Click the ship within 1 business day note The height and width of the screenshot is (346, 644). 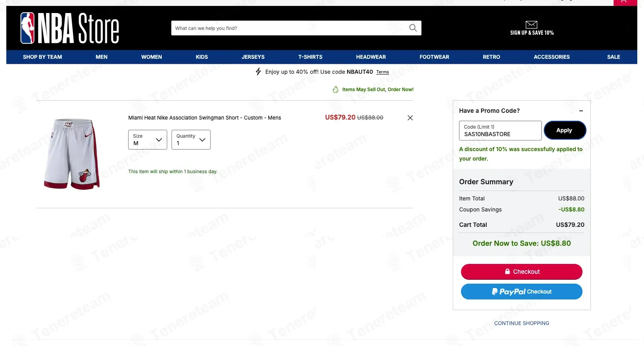coord(173,172)
